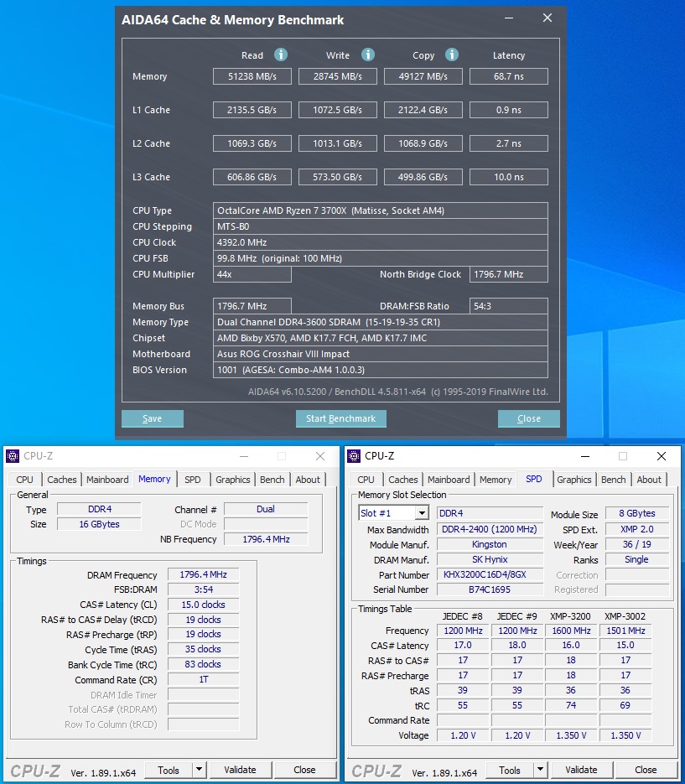The height and width of the screenshot is (784, 685).
Task: Click Memory Copy value 49127 MB/s
Action: tap(423, 76)
